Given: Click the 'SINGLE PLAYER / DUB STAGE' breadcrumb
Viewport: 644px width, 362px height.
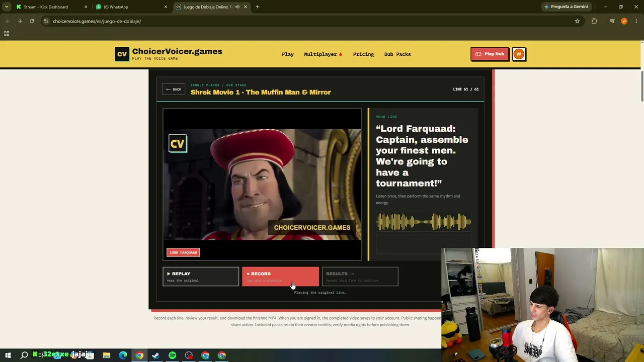Looking at the screenshot, I should click(x=218, y=85).
